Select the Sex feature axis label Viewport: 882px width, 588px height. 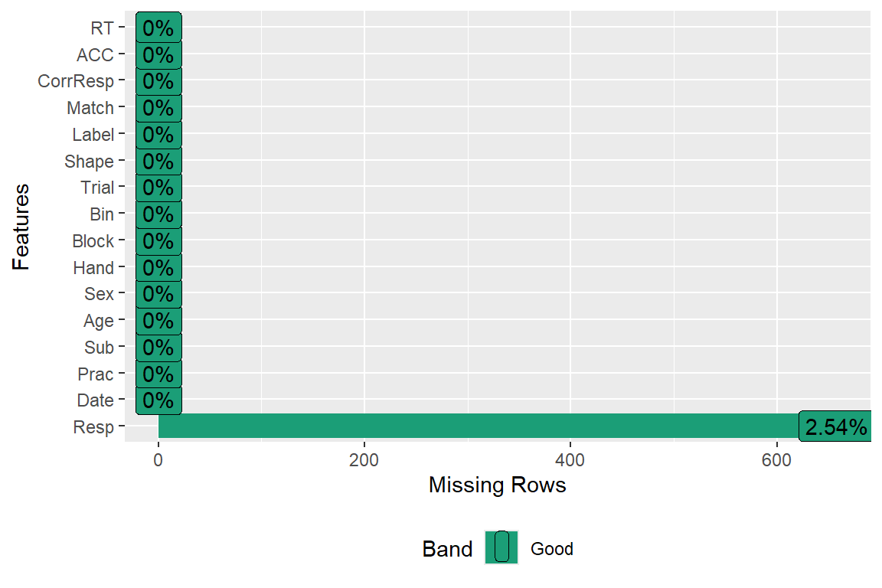[x=100, y=294]
